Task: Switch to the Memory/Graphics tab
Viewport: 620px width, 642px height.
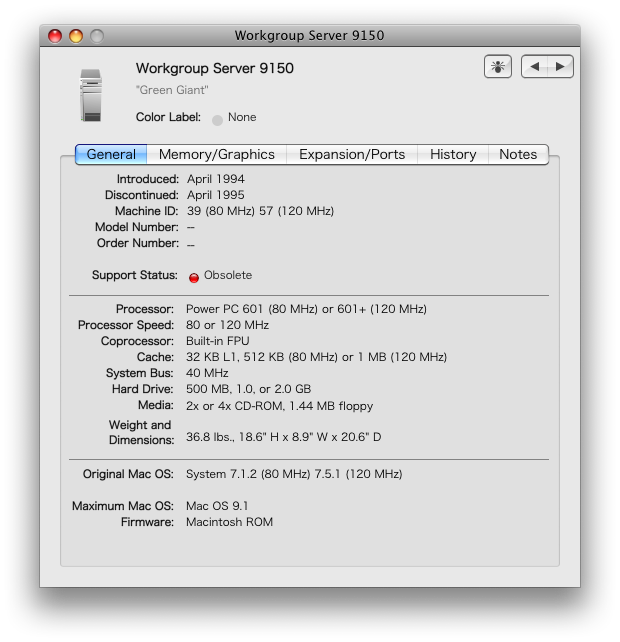Action: (217, 154)
